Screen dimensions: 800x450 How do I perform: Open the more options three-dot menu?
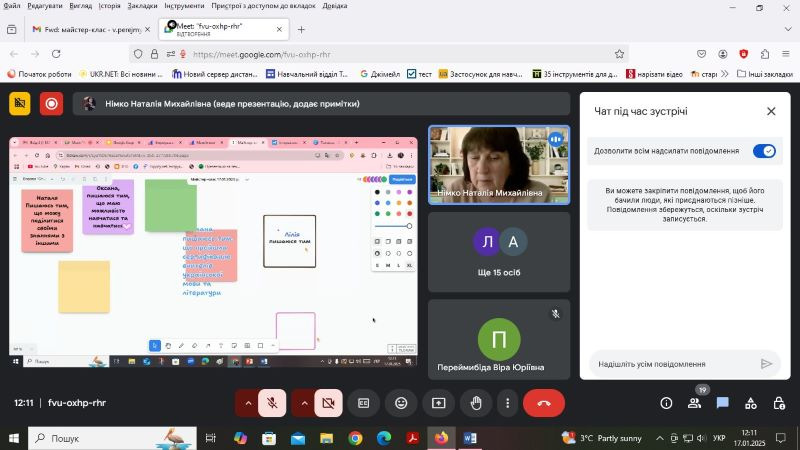click(507, 403)
